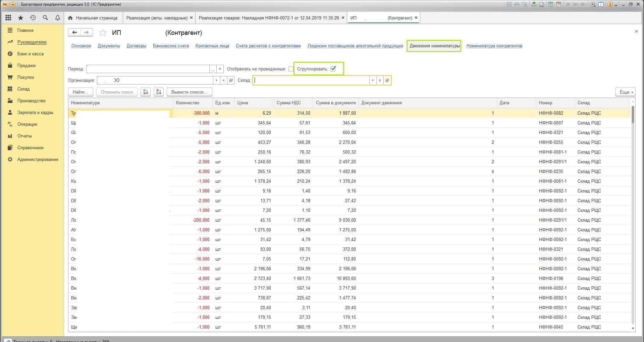Select cell with amount 10 893,60
Screen dimensions: 644x342
335,278
